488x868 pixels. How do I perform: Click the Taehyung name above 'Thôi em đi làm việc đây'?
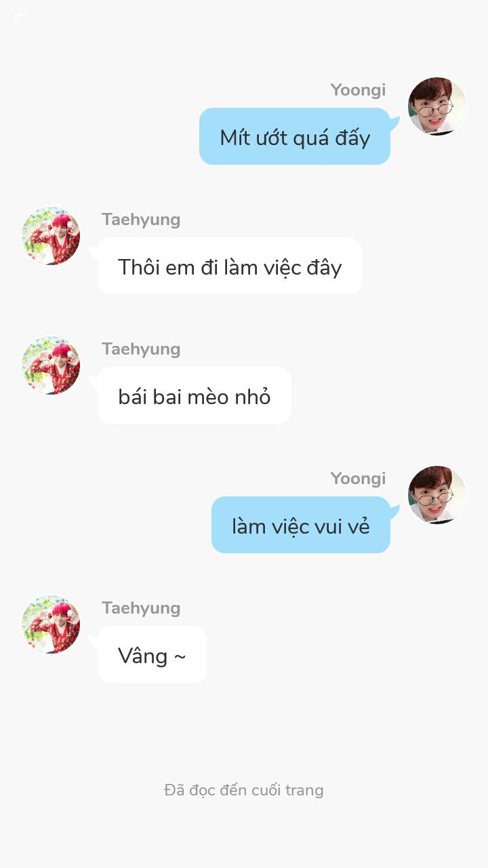click(141, 220)
